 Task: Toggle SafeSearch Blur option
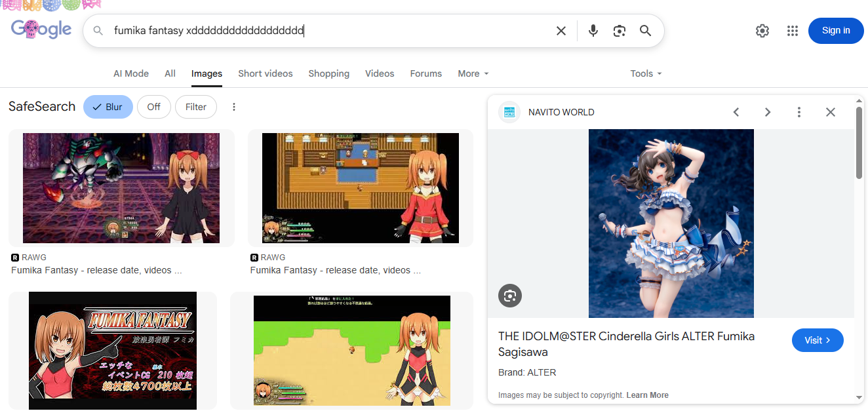tap(108, 107)
